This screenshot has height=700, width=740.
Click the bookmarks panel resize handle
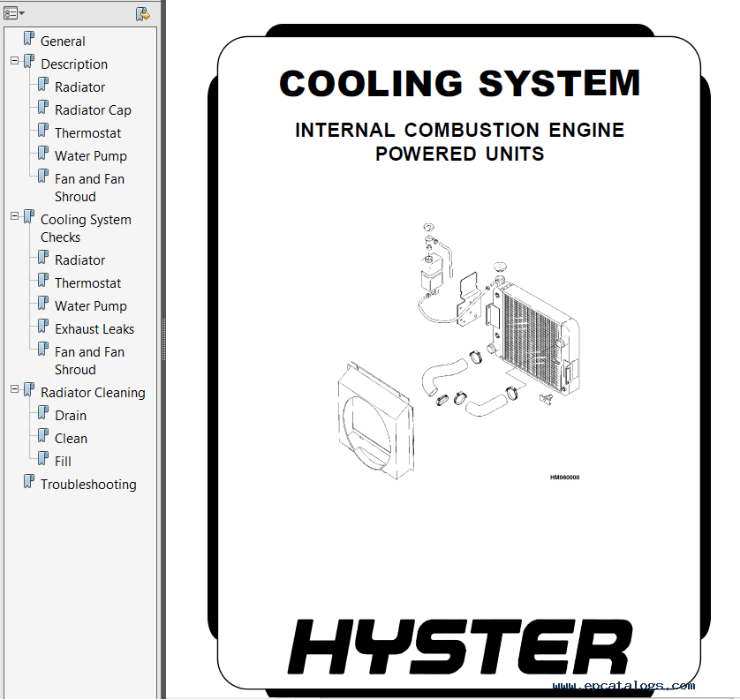(x=163, y=340)
